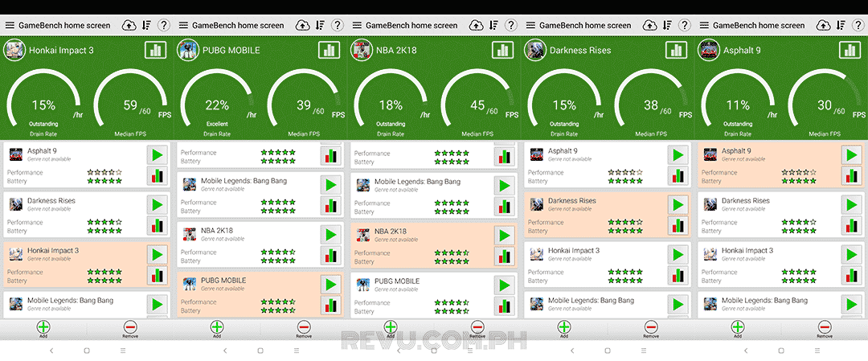The image size is (868, 361).
Task: Tap Android recents button under Darkness Rises screen
Action: click(x=644, y=351)
